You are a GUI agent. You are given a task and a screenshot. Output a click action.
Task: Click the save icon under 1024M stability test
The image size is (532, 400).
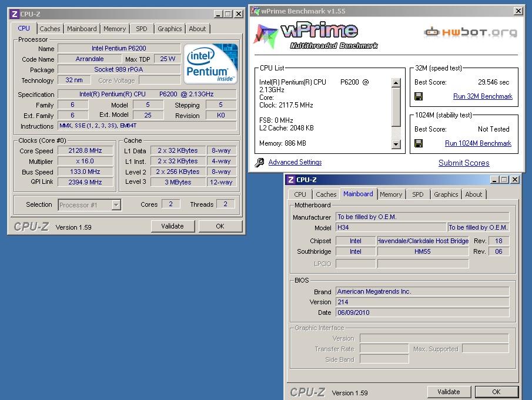pos(419,143)
